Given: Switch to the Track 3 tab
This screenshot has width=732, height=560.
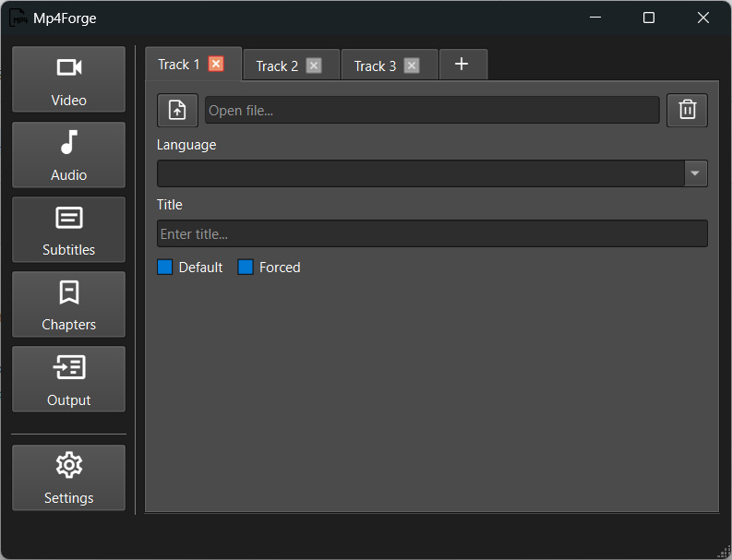Looking at the screenshot, I should pyautogui.click(x=374, y=66).
